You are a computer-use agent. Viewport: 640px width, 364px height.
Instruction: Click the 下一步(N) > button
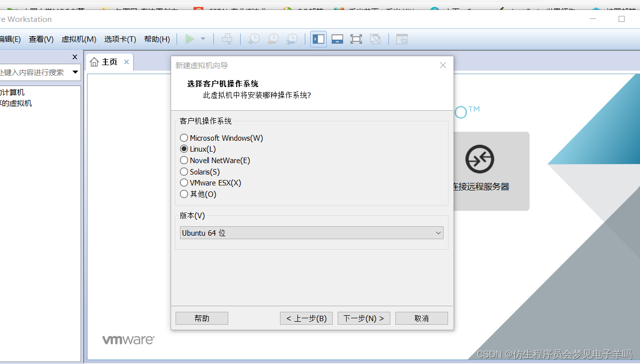click(x=364, y=318)
